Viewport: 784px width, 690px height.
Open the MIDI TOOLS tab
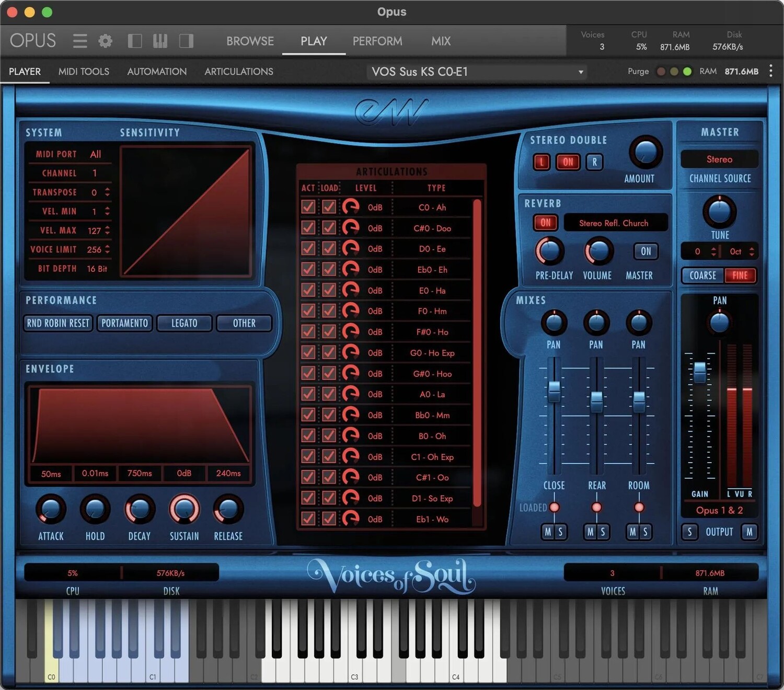click(x=84, y=72)
